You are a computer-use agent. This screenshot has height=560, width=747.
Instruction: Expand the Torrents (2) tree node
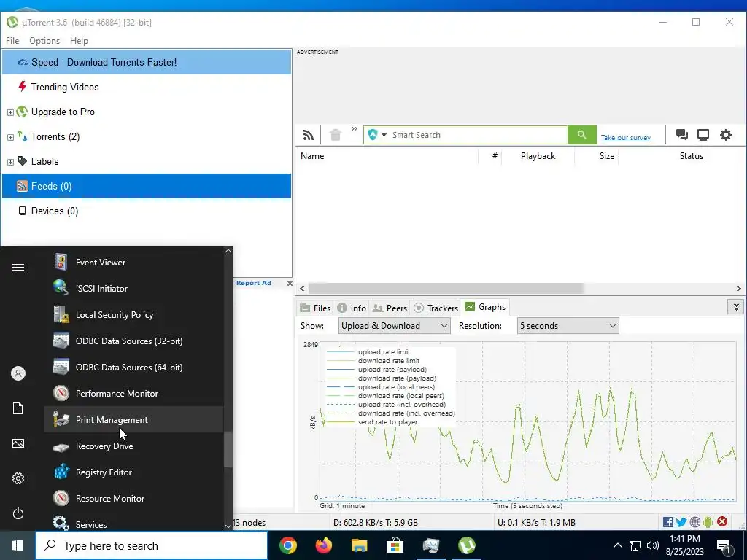click(x=10, y=137)
